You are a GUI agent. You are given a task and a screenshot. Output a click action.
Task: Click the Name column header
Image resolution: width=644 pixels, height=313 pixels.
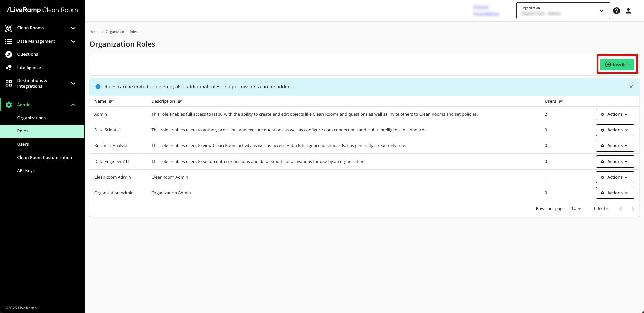pos(100,101)
